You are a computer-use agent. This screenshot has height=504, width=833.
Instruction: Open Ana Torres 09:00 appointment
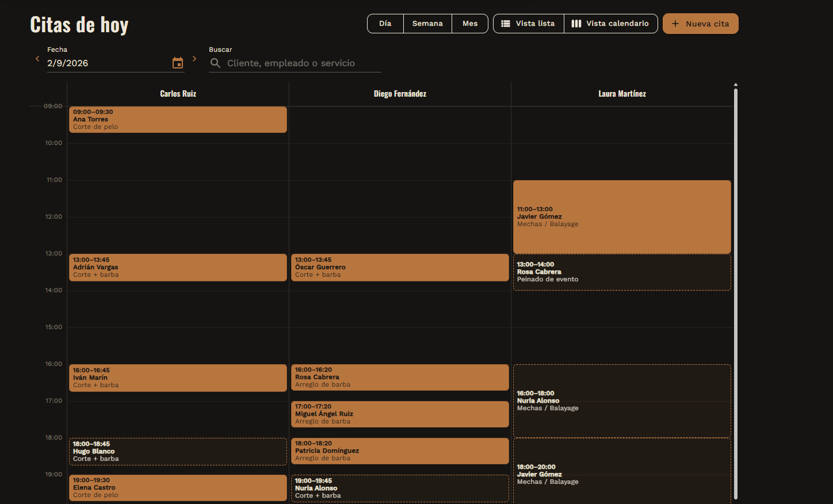coord(178,120)
